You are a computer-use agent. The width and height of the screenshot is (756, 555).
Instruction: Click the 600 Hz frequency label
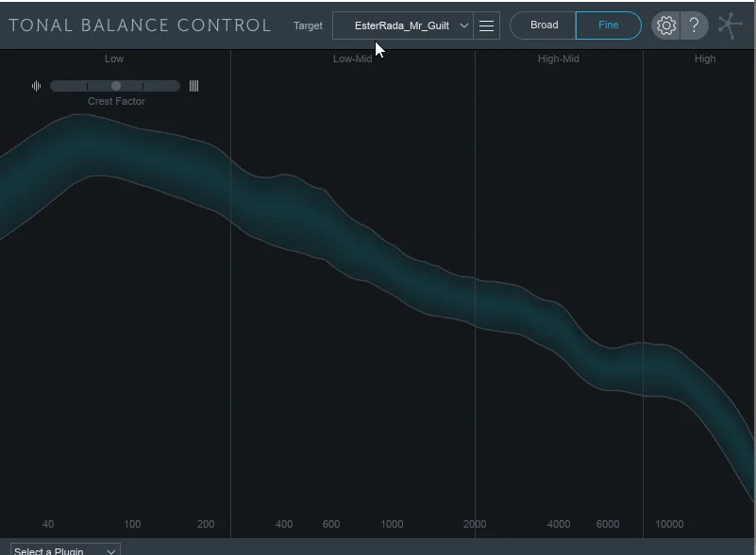(331, 524)
